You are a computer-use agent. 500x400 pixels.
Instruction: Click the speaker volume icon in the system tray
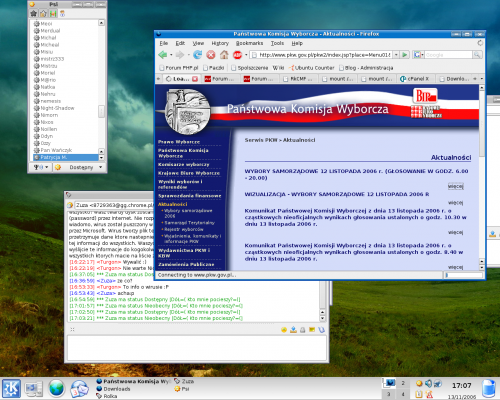[428, 384]
